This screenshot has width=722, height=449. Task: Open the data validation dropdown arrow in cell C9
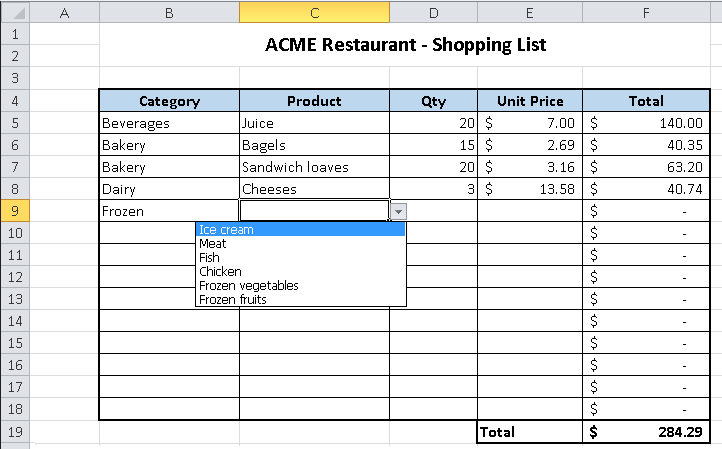click(x=398, y=212)
